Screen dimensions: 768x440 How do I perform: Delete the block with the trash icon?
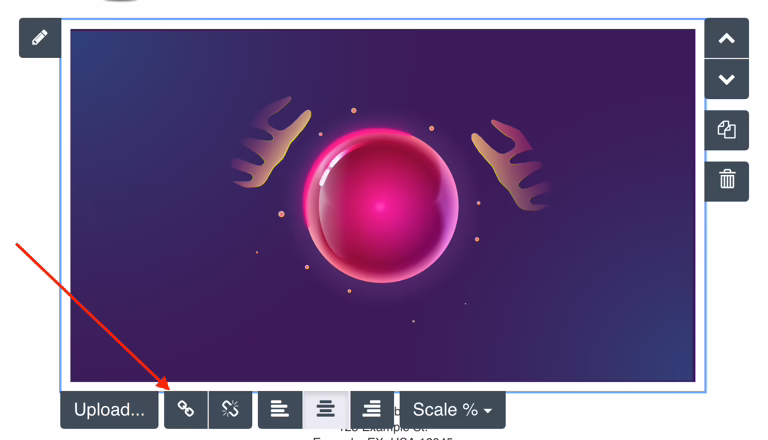point(726,181)
